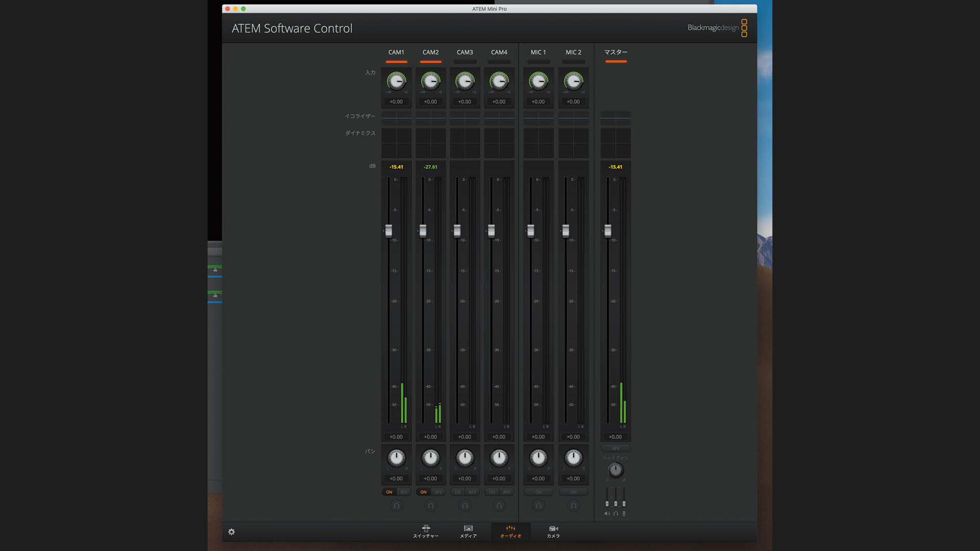
Task: Click the CAM2 headphone solo icon
Action: pos(430,506)
